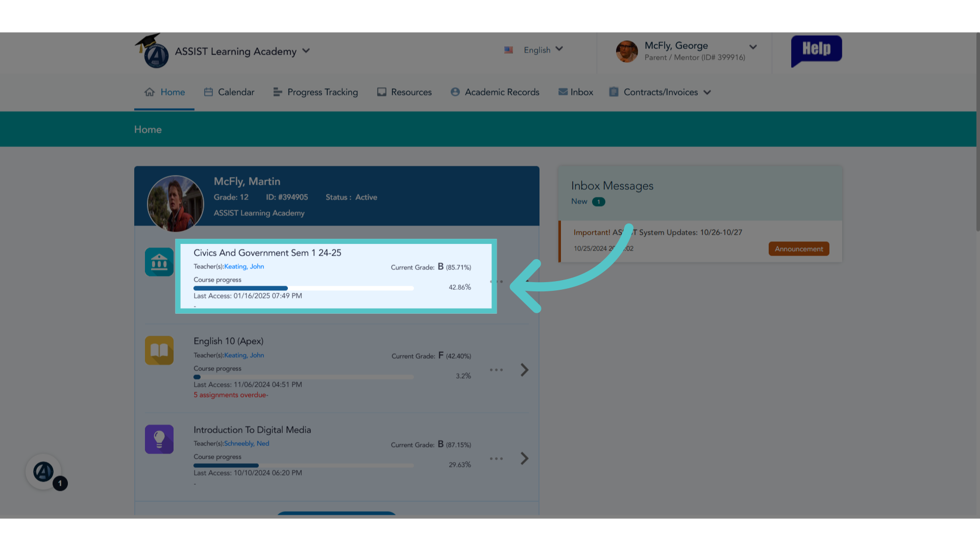Open the Progress Tracking tab
Viewport: 980px width, 551px height.
[x=315, y=92]
